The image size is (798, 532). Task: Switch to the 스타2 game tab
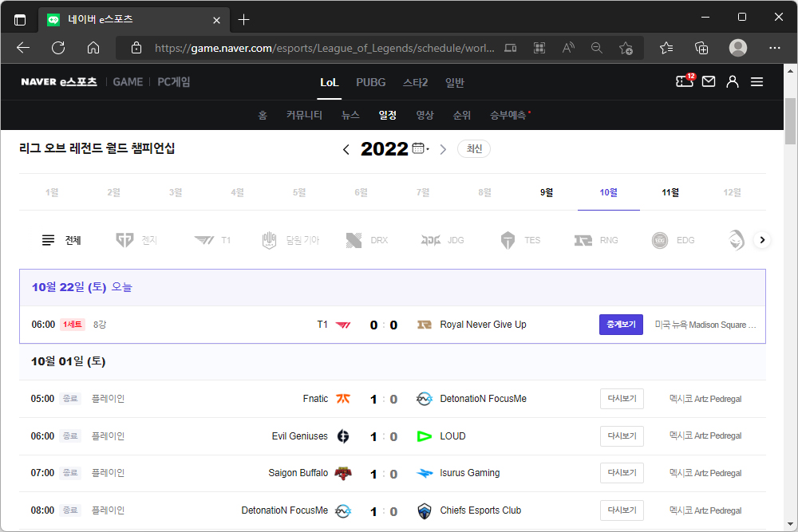pos(415,82)
